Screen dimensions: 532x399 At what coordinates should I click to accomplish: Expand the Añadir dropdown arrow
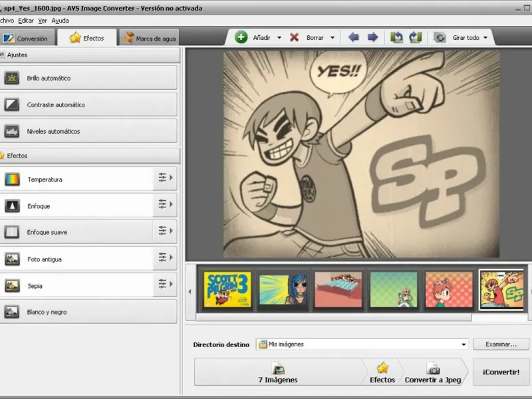coord(279,38)
